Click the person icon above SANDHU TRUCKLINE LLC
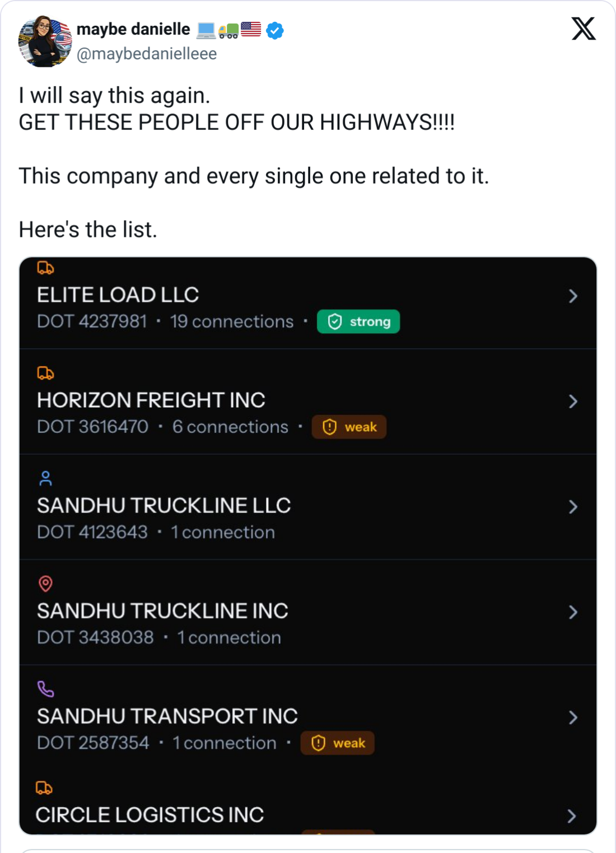This screenshot has width=616, height=853. (x=45, y=478)
